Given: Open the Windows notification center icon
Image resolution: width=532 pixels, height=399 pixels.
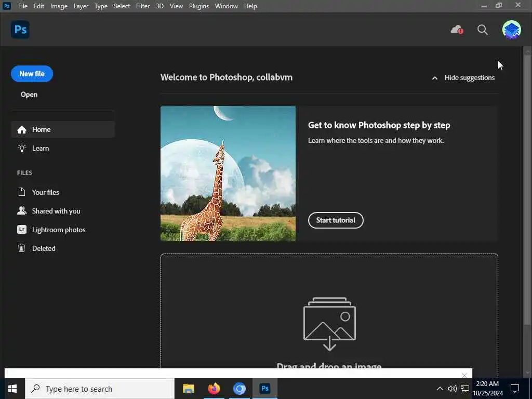Looking at the screenshot, I should tap(515, 389).
